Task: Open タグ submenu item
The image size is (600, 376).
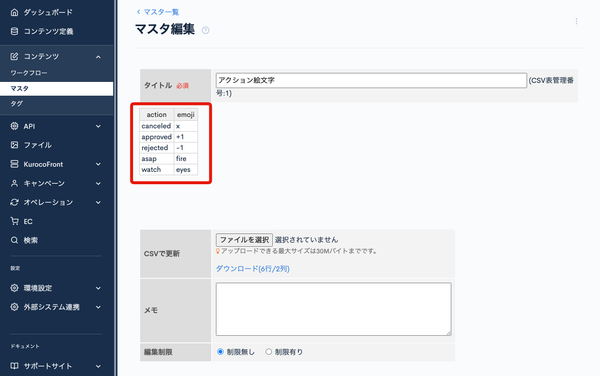Action: 16,104
